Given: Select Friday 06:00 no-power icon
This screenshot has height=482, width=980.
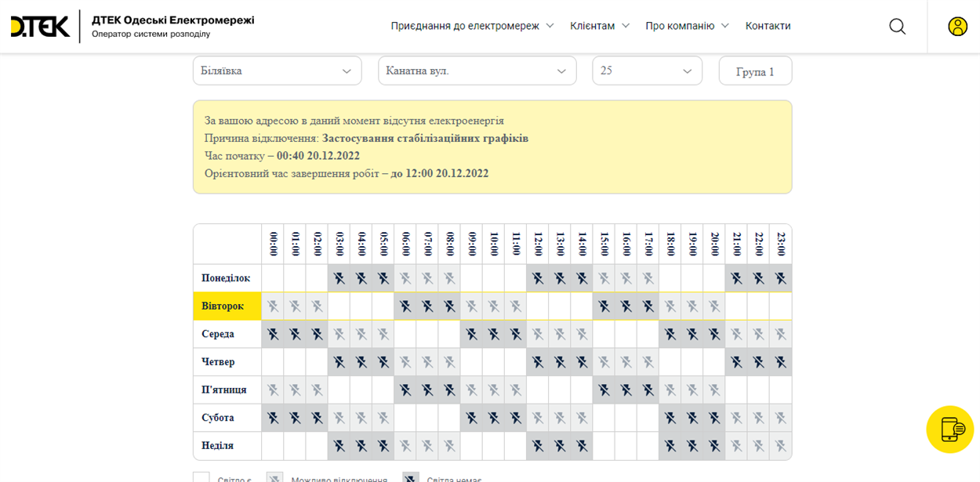Looking at the screenshot, I should coord(405,390).
